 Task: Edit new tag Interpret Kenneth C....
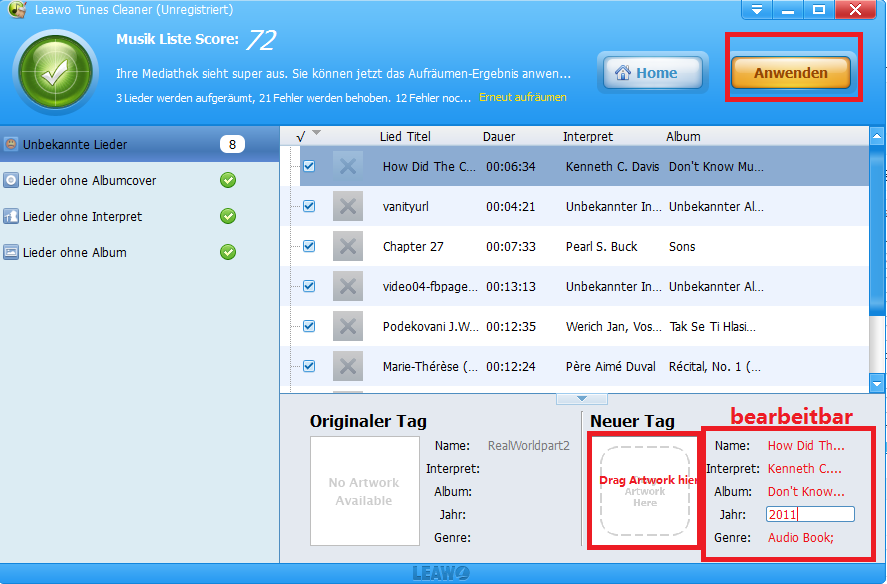click(x=804, y=469)
